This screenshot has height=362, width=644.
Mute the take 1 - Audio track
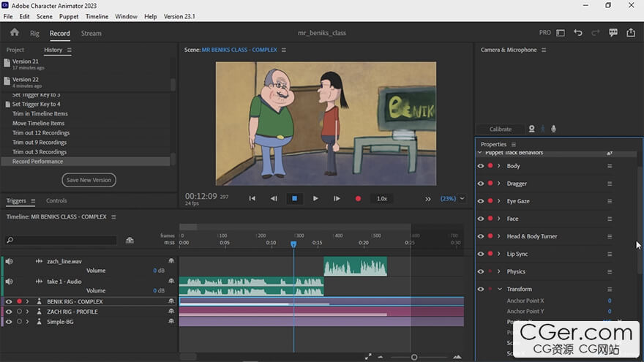[9, 282]
